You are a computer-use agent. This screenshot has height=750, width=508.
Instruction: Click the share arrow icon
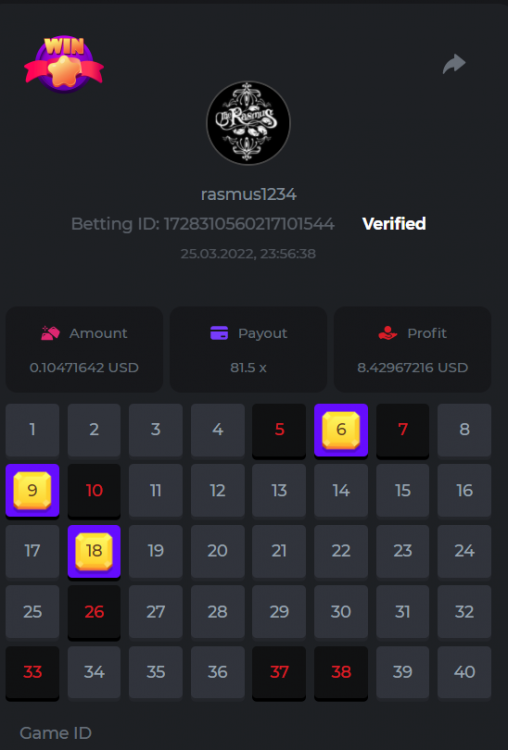(454, 64)
